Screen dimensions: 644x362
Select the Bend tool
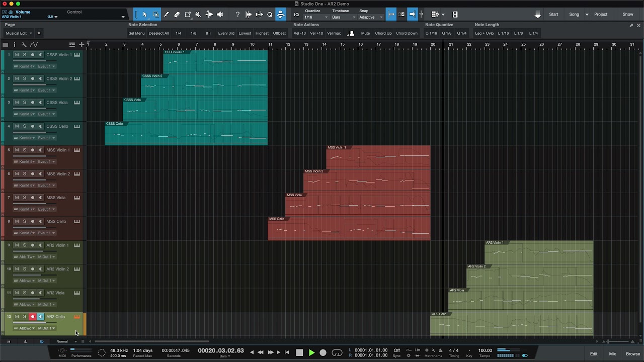click(x=209, y=15)
